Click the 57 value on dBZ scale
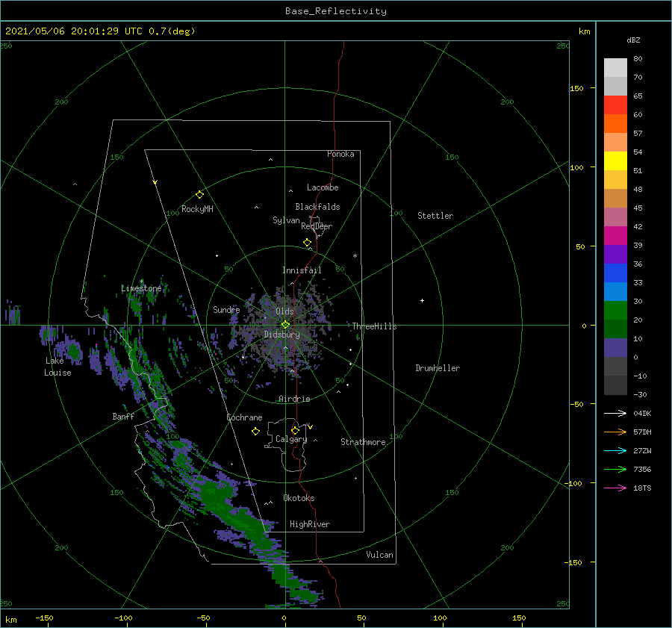The image size is (672, 628). 638,134
